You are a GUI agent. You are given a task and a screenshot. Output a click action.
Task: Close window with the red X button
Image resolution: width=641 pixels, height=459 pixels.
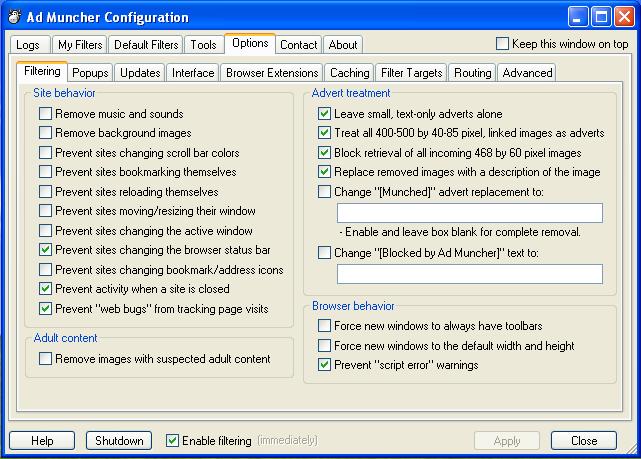624,17
